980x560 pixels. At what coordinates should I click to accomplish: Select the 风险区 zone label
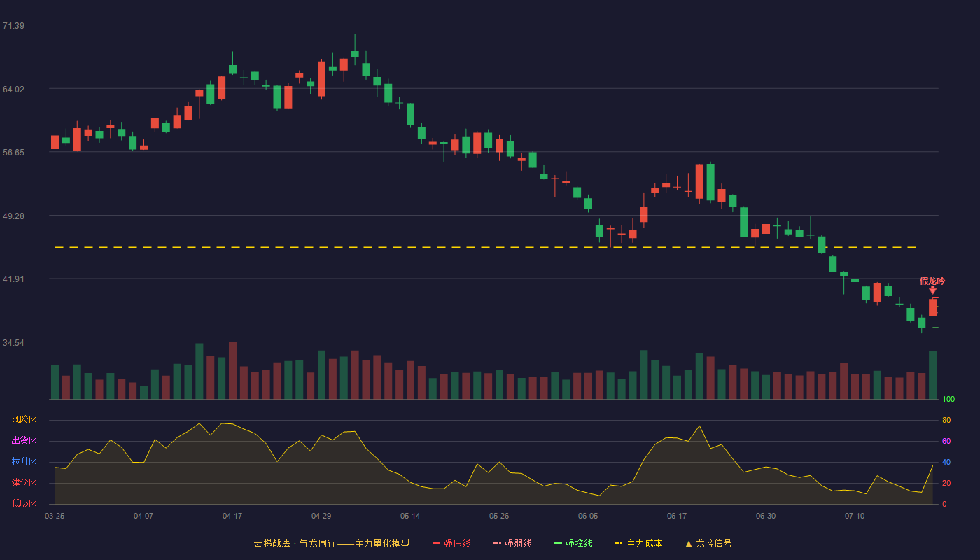[x=24, y=420]
